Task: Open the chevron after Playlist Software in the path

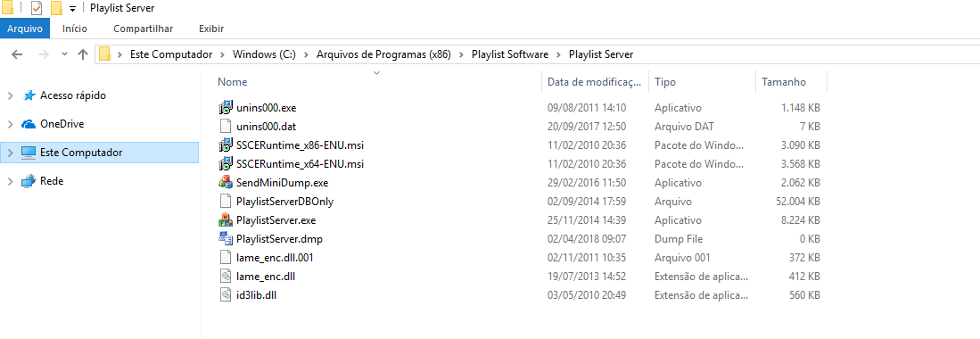Action: point(558,54)
